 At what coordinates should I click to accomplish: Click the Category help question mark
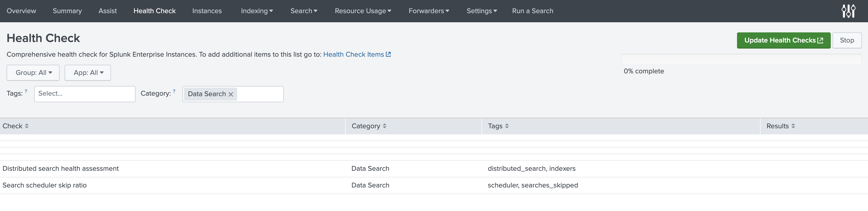174,91
